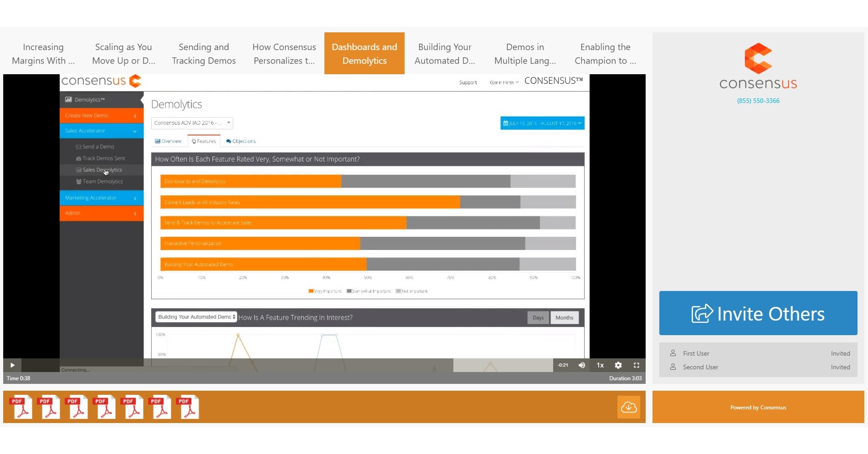This screenshot has width=868, height=454.
Task: Open the first PDF attachment
Action: pyautogui.click(x=21, y=407)
